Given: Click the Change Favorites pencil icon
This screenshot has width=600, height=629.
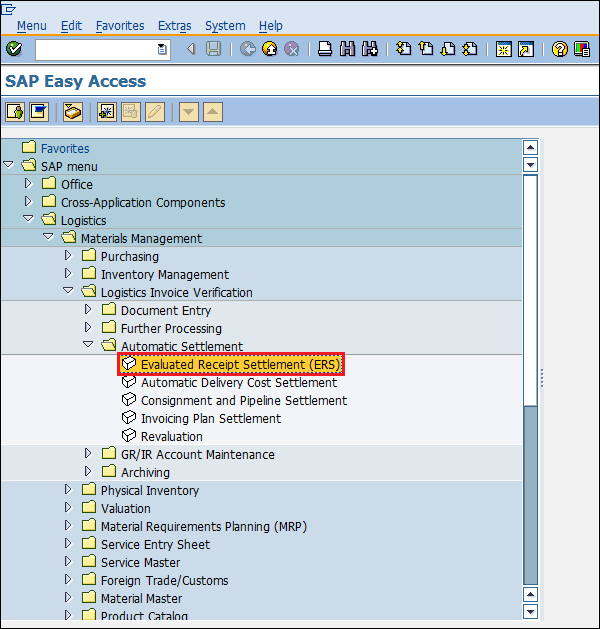Looking at the screenshot, I should (x=155, y=112).
